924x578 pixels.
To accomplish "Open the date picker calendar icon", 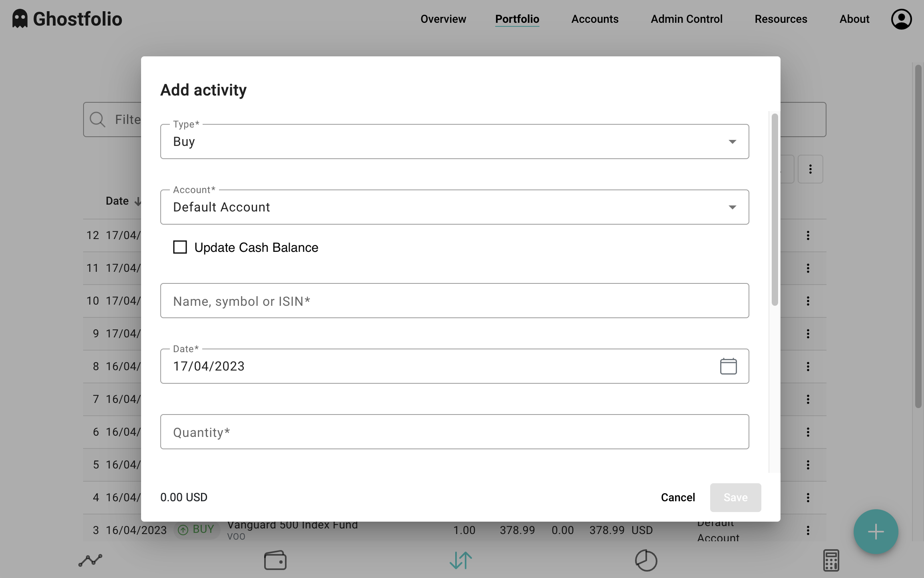I will tap(728, 366).
